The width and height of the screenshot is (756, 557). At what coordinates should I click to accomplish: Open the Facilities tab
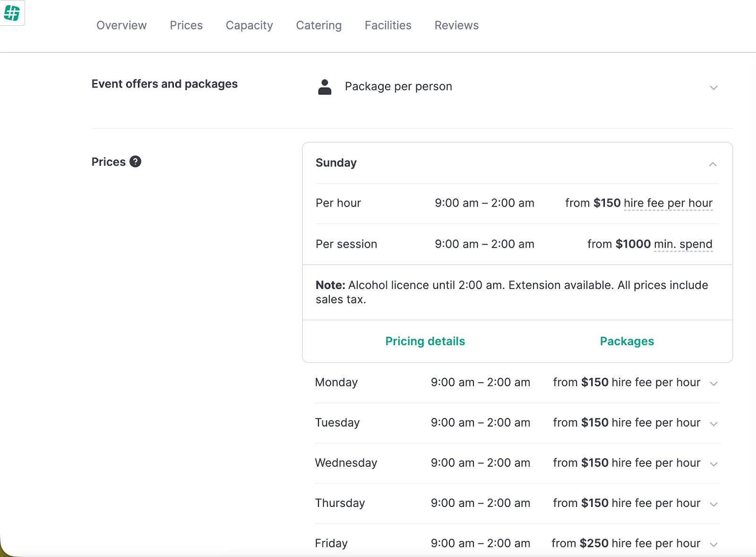[388, 26]
